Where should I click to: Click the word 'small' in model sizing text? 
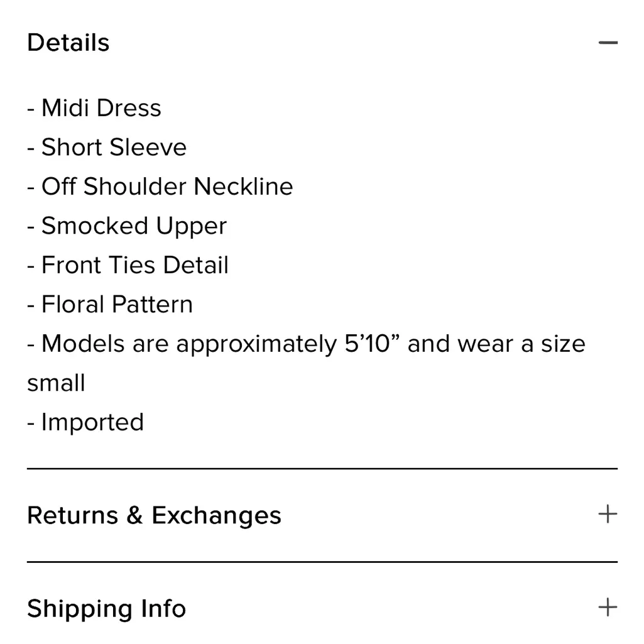tap(55, 383)
